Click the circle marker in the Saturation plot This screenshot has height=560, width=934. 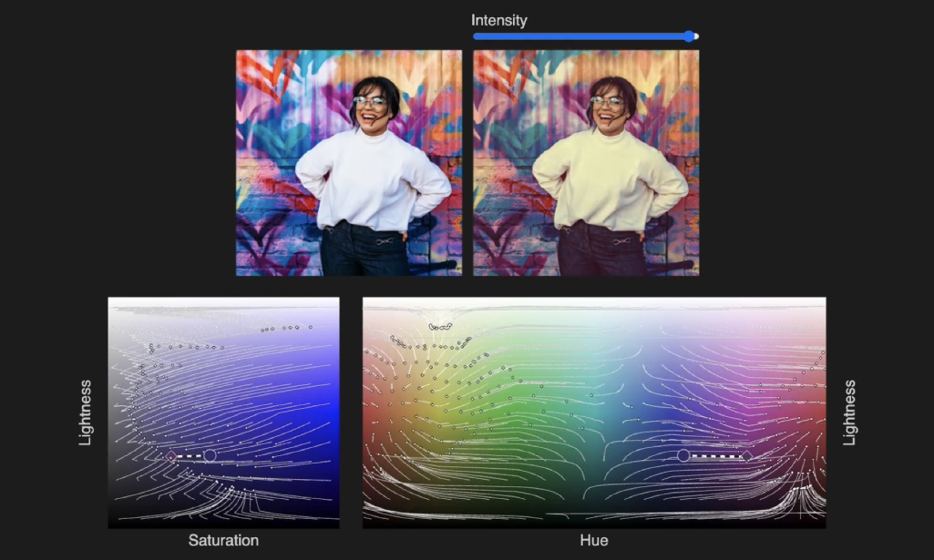click(210, 455)
